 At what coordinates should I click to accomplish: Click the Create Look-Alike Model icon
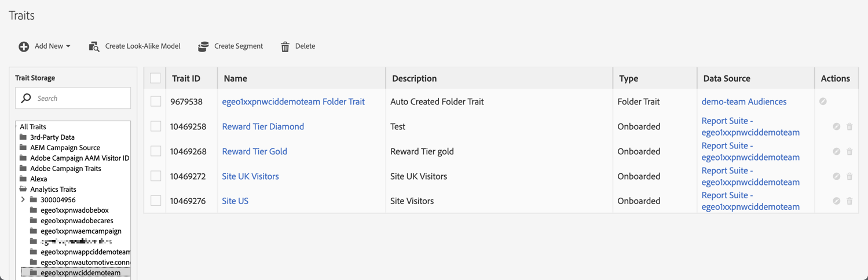pyautogui.click(x=94, y=46)
